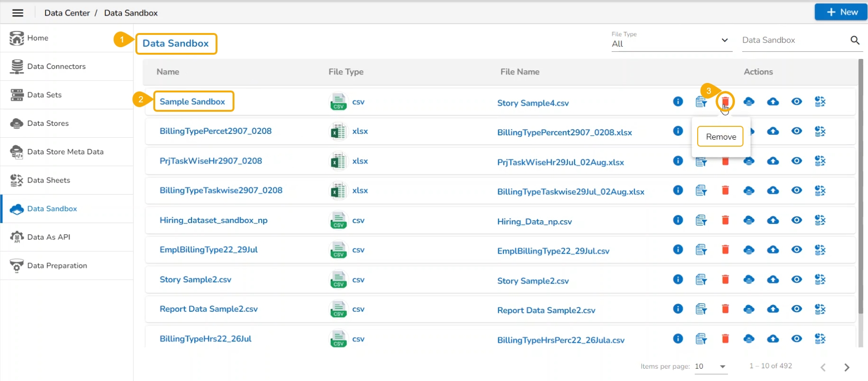Open the Items per page dropdown
The width and height of the screenshot is (868, 381).
click(710, 366)
